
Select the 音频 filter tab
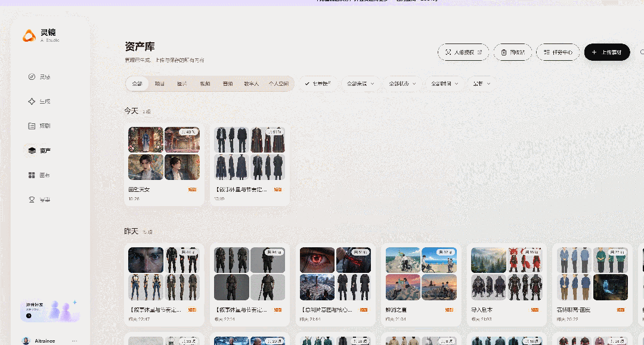tap(228, 83)
